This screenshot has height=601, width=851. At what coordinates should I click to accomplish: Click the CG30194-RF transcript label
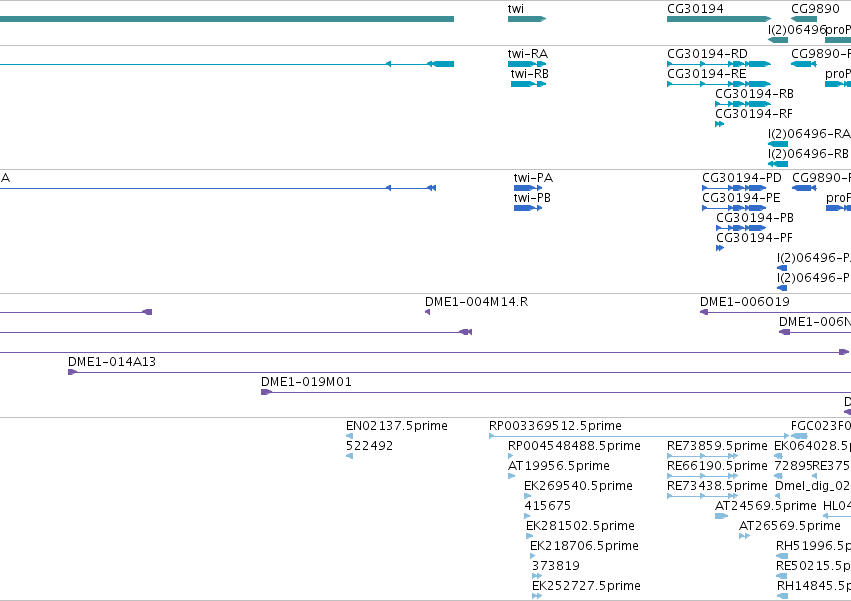pos(754,114)
